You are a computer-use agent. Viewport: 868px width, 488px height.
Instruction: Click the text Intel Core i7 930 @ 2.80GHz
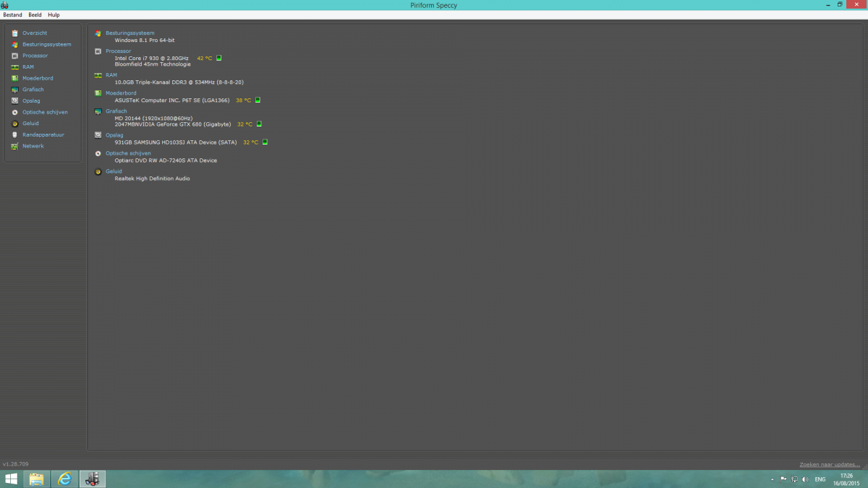tap(152, 58)
